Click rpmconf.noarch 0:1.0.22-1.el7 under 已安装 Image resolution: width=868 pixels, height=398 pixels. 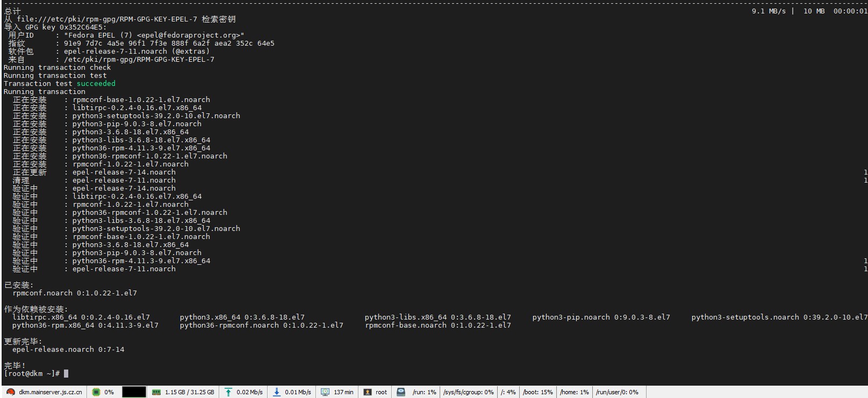point(75,293)
